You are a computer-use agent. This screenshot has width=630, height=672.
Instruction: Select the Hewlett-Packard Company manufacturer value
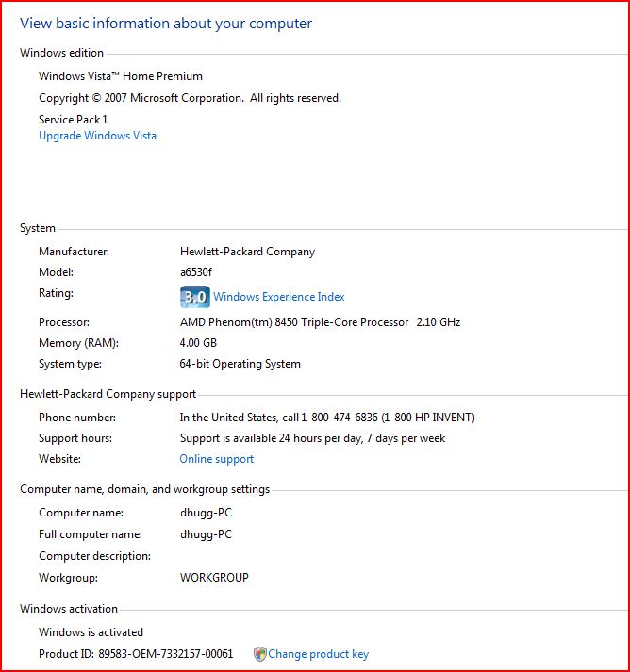point(247,252)
